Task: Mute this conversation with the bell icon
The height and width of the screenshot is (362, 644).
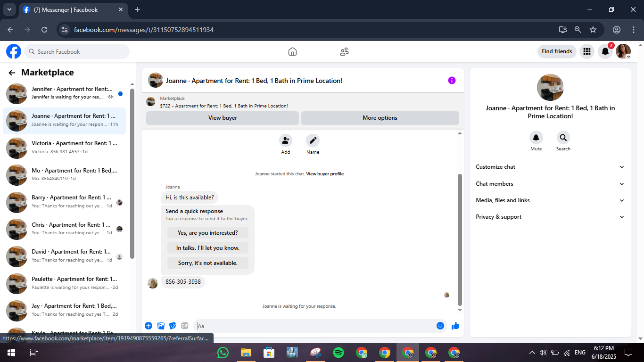Action: pos(536,138)
